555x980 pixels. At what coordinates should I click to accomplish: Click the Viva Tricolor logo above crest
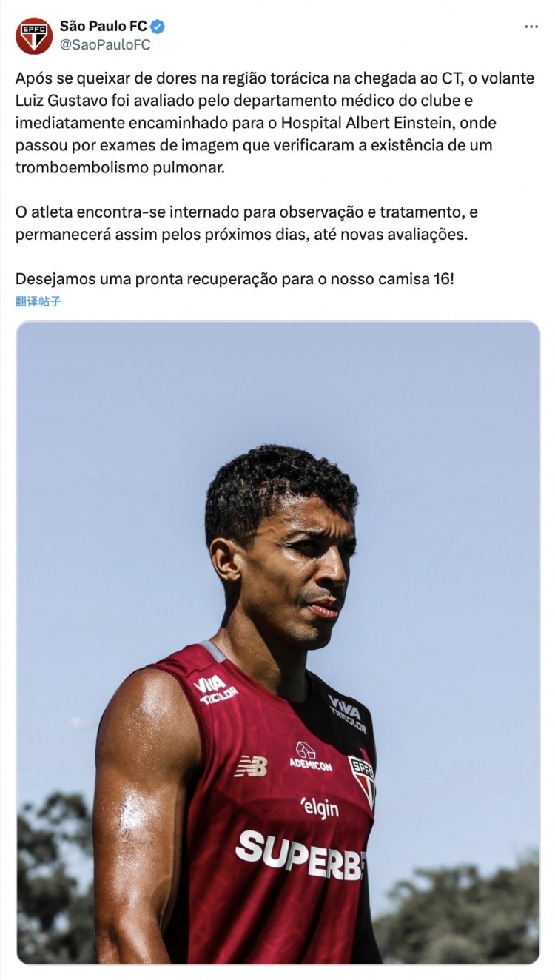click(347, 713)
